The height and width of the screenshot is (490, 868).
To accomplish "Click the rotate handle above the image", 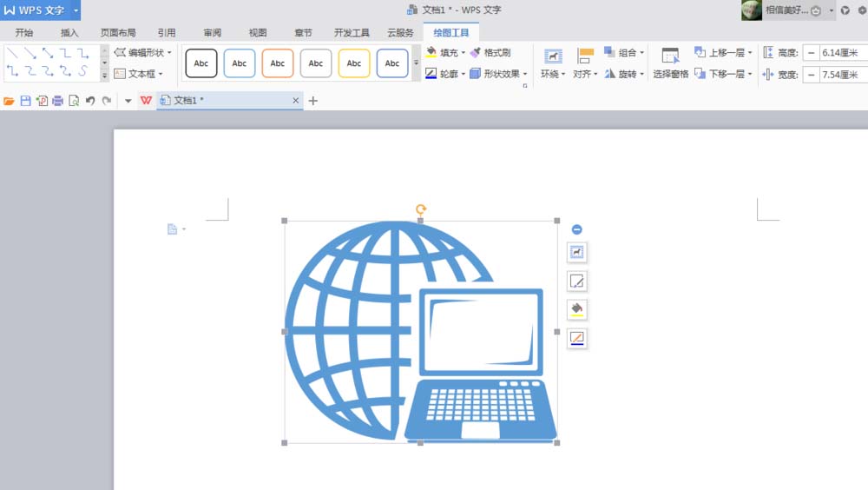I will 421,209.
